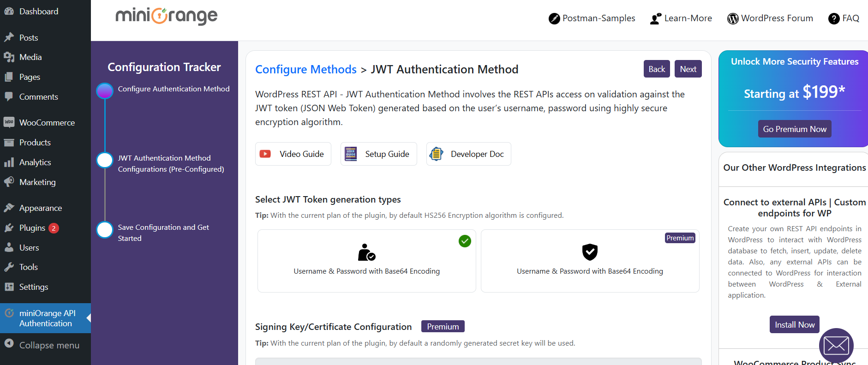
Task: Click the Products box icon
Action: pos(9,143)
